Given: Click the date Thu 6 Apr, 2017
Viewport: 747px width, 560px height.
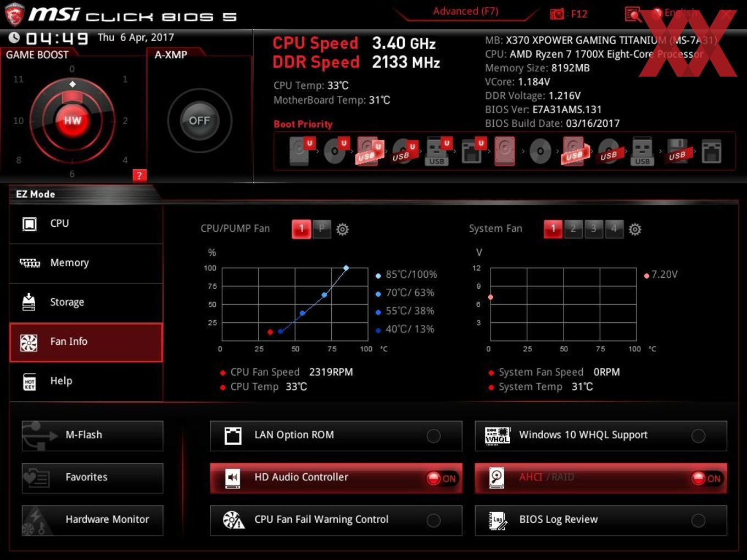Looking at the screenshot, I should (136, 37).
